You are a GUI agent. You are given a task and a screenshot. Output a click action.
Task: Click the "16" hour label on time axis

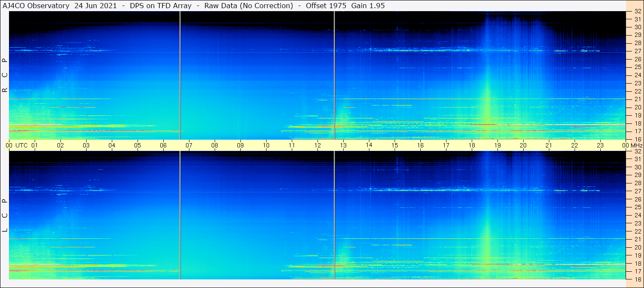pos(420,146)
